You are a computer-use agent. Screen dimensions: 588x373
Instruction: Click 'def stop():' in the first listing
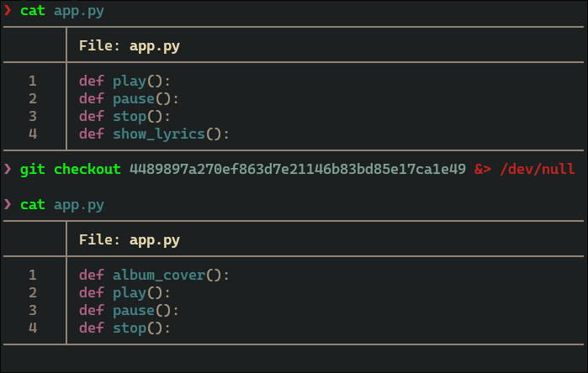[124, 117]
